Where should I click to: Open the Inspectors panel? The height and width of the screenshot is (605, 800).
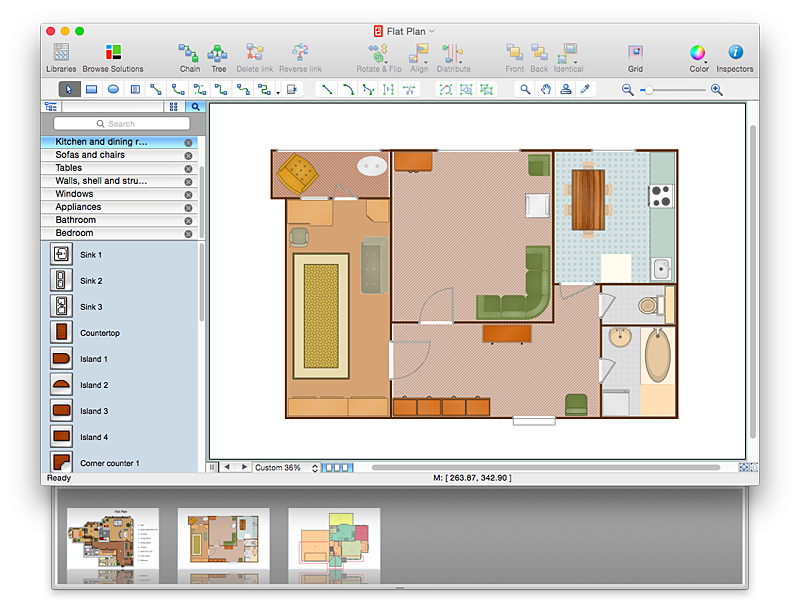[735, 53]
